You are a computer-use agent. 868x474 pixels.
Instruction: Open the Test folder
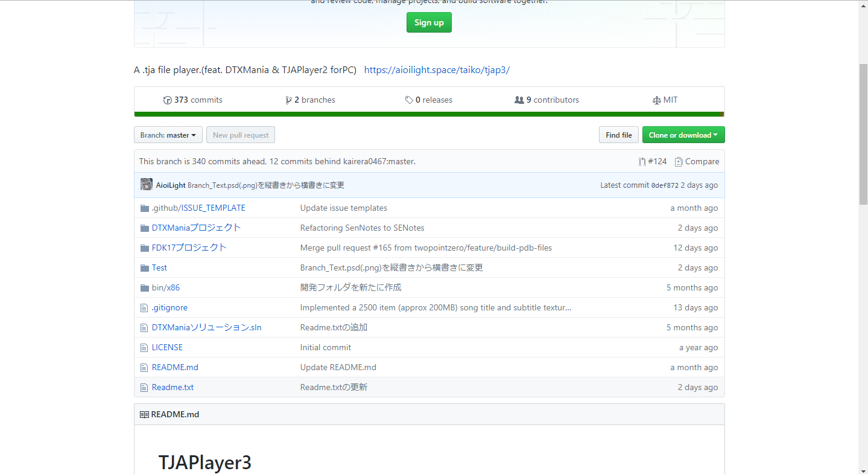[x=159, y=267]
